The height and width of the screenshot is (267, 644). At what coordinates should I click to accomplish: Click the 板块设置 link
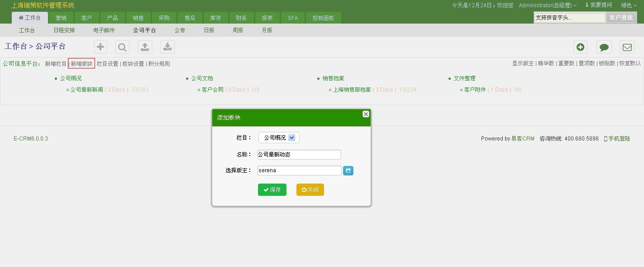(133, 64)
